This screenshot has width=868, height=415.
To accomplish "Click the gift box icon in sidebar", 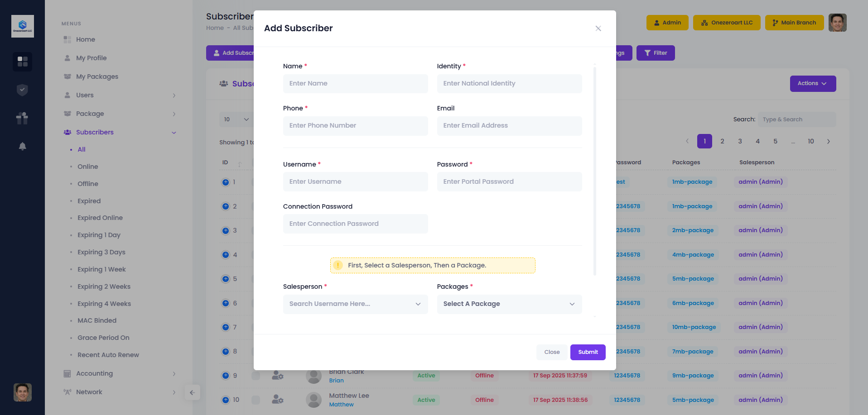I will (x=22, y=118).
